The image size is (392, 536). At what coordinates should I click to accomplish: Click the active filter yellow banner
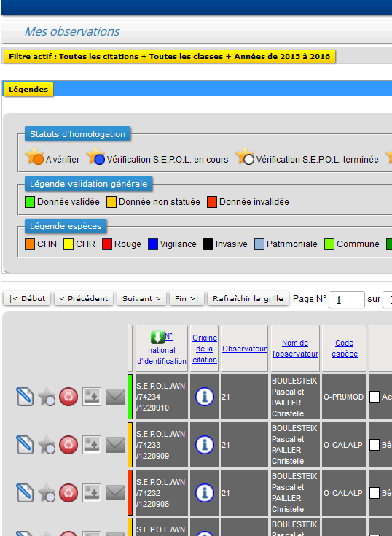tap(169, 56)
